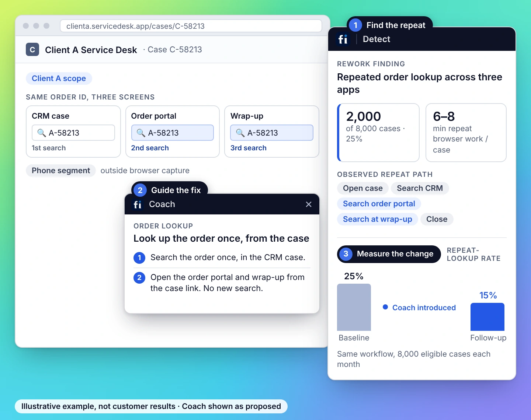The image size is (531, 420).
Task: Click the Baseline 25% bar
Action: pyautogui.click(x=354, y=307)
